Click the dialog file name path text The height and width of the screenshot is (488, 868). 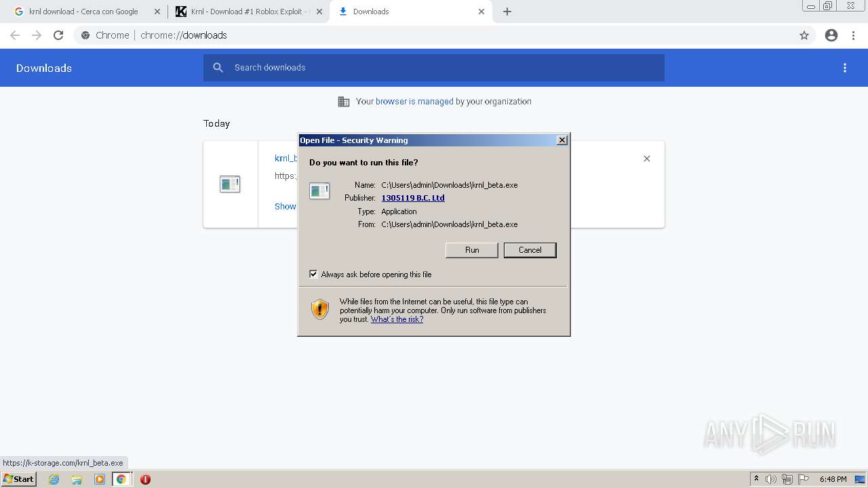(450, 185)
